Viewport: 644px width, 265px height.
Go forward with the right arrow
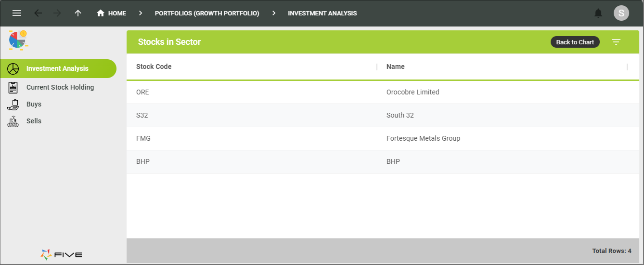tap(57, 13)
